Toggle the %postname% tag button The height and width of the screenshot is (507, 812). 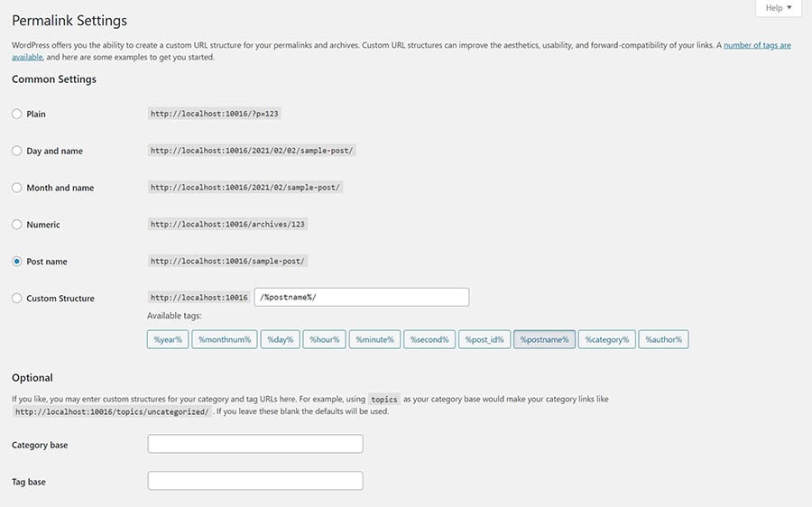tap(544, 339)
